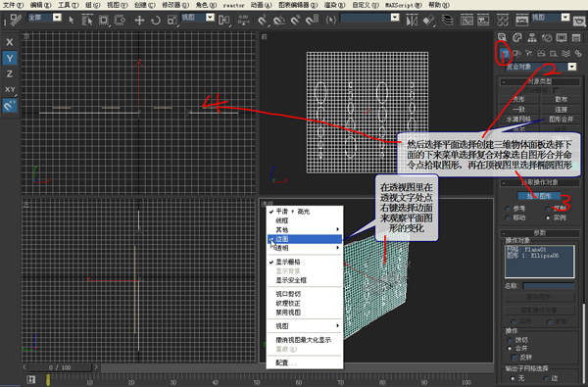Screen dimensions: 588x387
Task: Select the 参考 (Reference) radio button
Action: [508, 209]
